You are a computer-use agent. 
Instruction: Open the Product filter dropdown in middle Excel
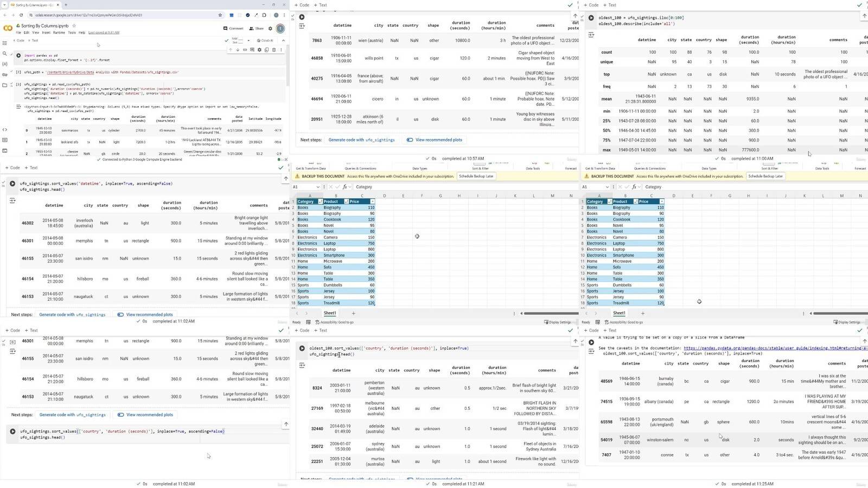pos(346,201)
